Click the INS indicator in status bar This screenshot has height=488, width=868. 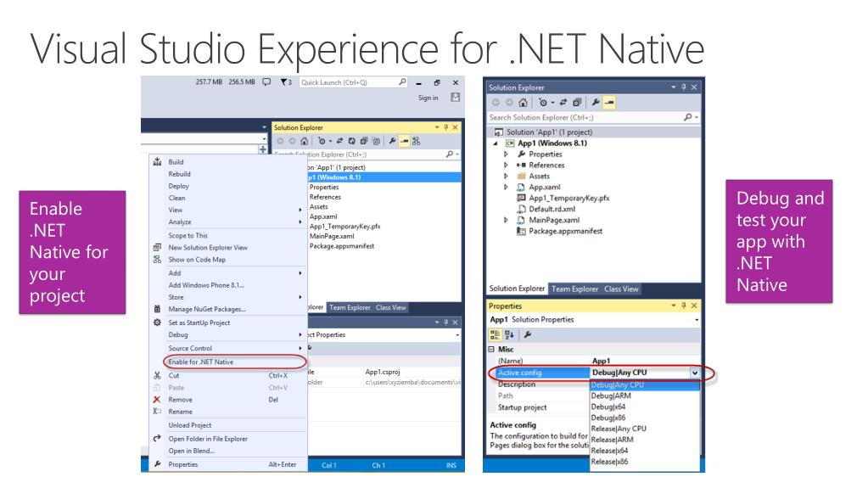click(451, 465)
